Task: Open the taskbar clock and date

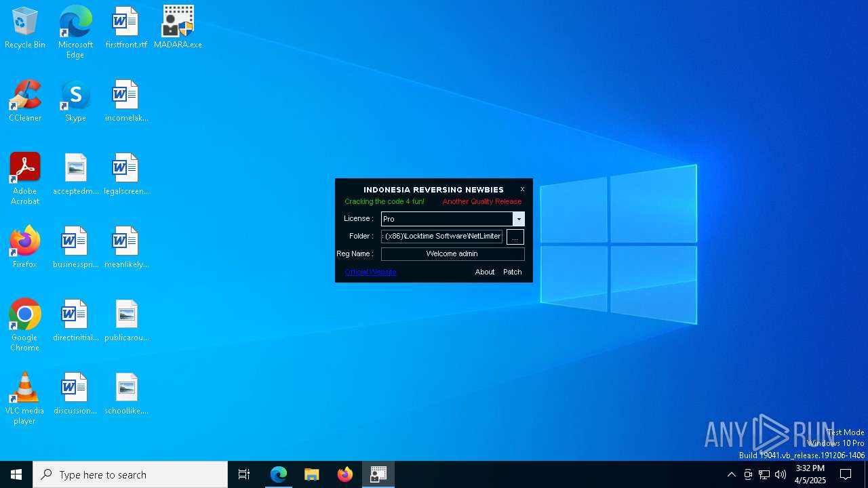Action: pyautogui.click(x=810, y=474)
